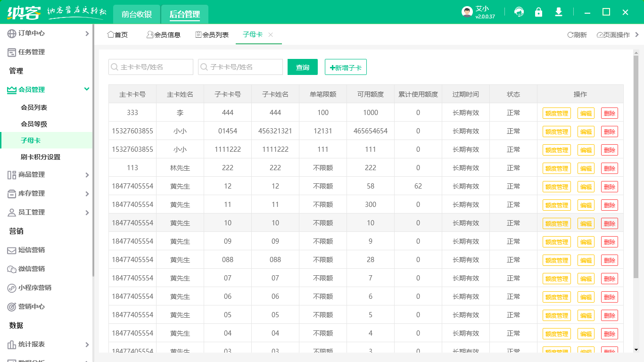Click the 新增子卡 button

click(346, 67)
